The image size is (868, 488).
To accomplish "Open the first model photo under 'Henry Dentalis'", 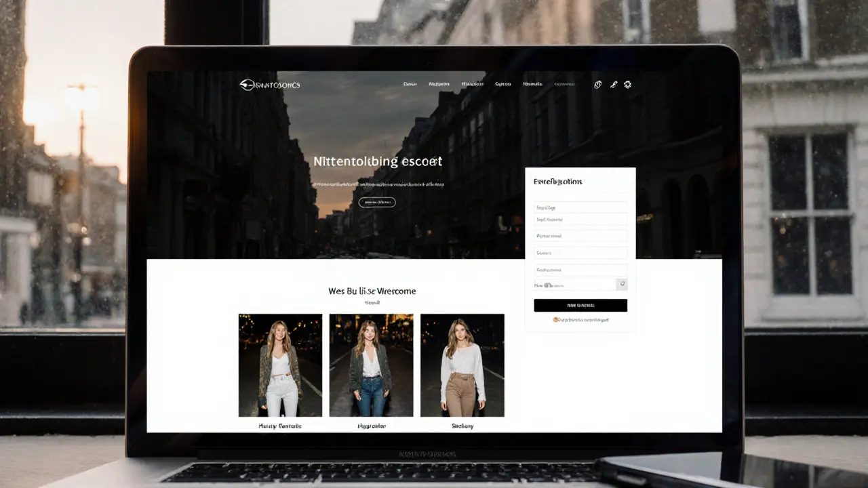I will pos(280,364).
